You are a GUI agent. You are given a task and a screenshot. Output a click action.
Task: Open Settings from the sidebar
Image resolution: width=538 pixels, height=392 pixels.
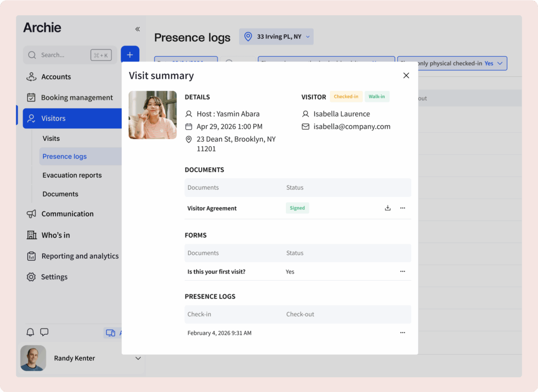(x=54, y=277)
